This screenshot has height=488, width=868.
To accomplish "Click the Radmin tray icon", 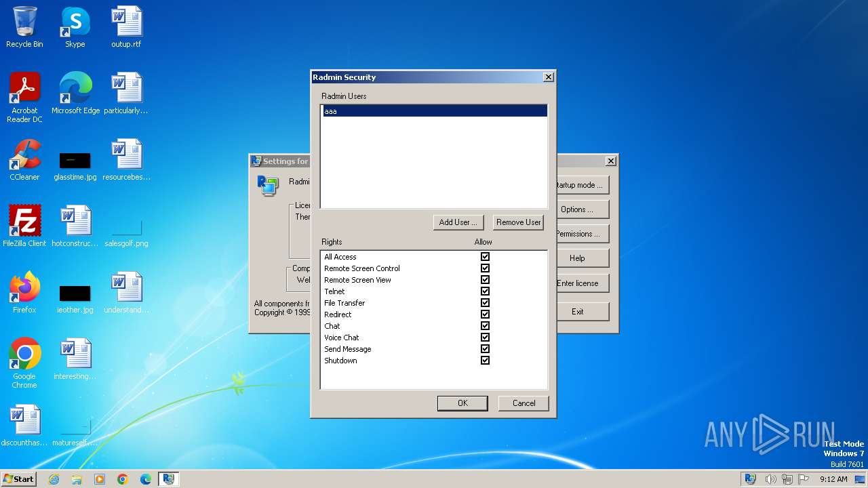I will click(x=750, y=479).
